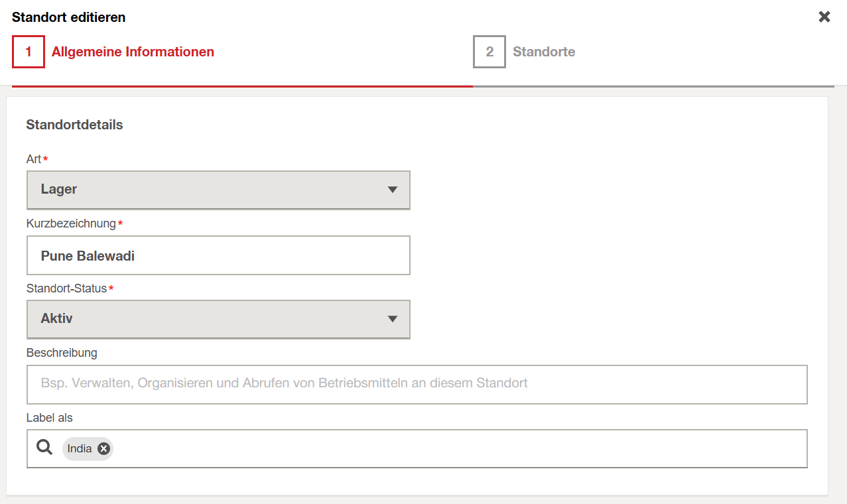
Task: Click the red progress bar under step 1
Action: click(242, 86)
